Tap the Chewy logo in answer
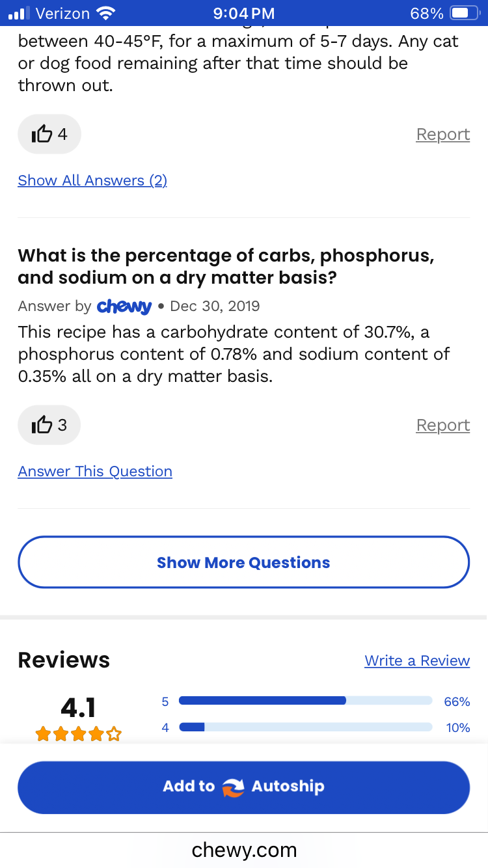The height and width of the screenshot is (868, 488). pos(124,306)
